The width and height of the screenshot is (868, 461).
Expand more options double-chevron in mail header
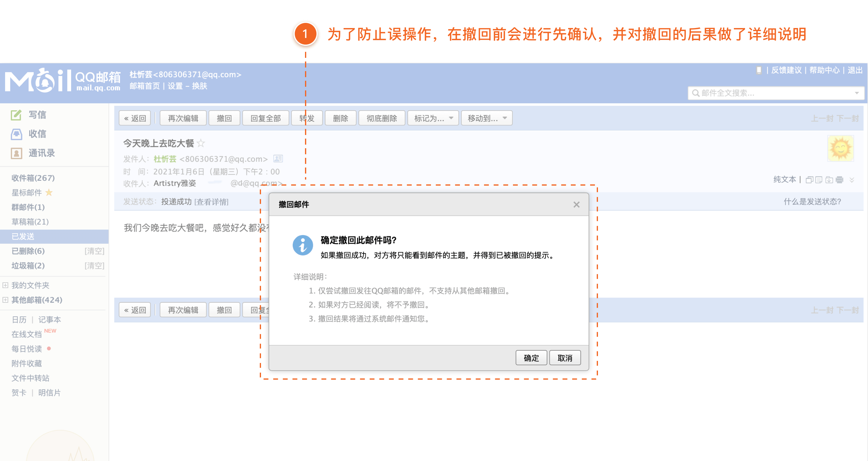[x=851, y=180]
